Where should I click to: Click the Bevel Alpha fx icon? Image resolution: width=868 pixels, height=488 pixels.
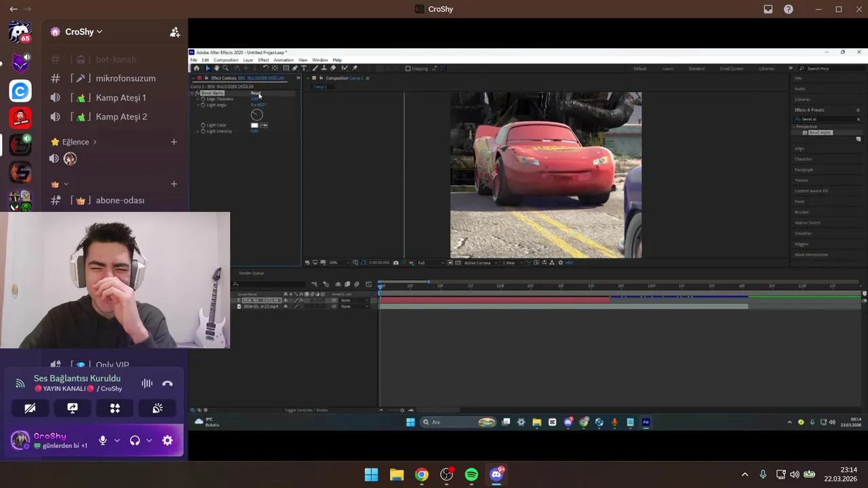pos(197,93)
